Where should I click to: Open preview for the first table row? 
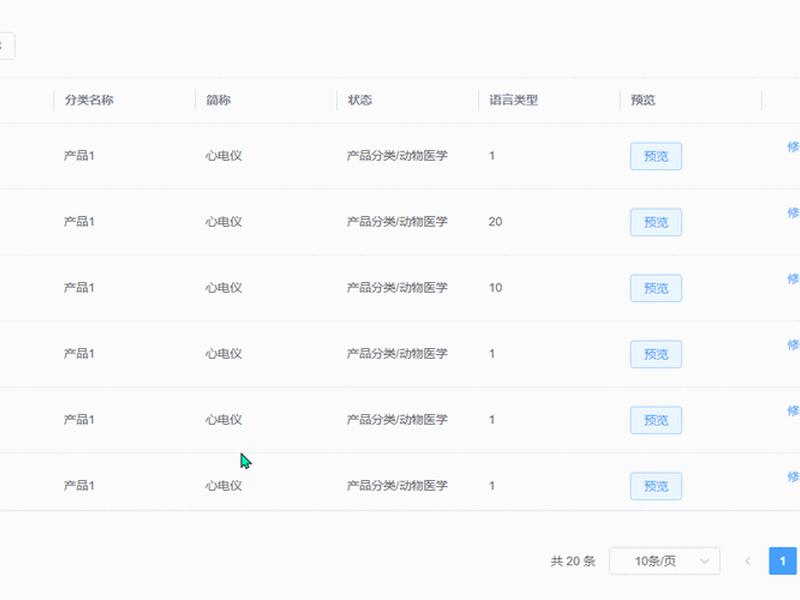click(656, 156)
